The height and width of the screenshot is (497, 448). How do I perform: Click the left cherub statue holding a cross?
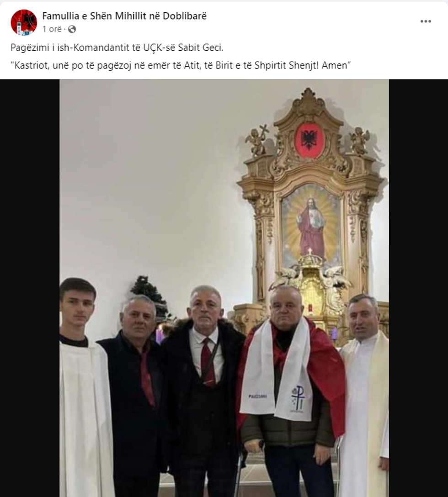257,141
